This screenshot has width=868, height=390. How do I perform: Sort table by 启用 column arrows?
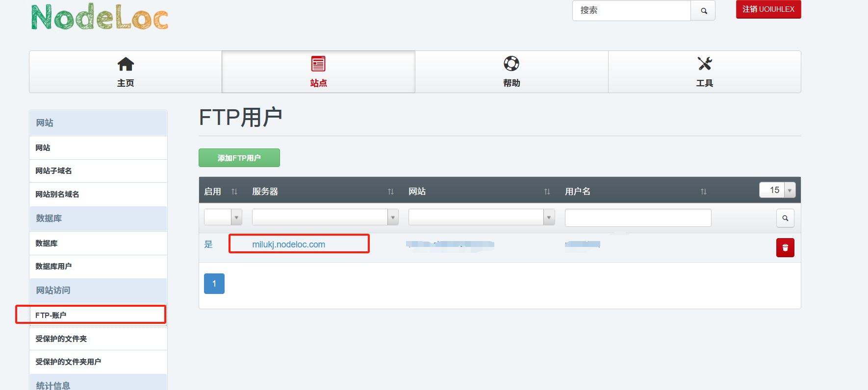click(x=234, y=192)
